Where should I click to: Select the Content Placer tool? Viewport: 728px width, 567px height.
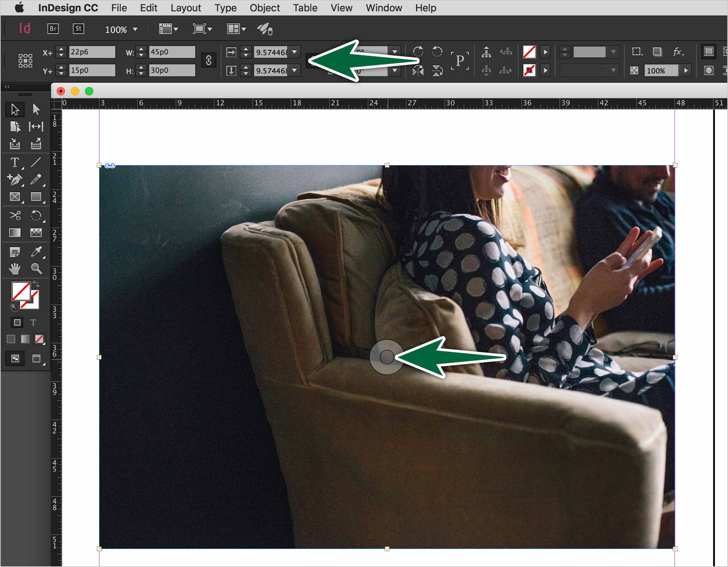pyautogui.click(x=36, y=144)
